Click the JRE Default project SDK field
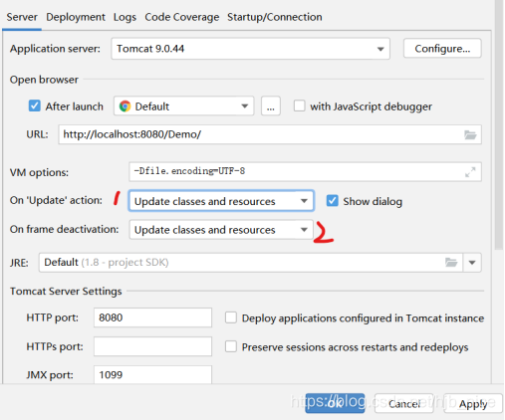505x420 pixels. 251,263
